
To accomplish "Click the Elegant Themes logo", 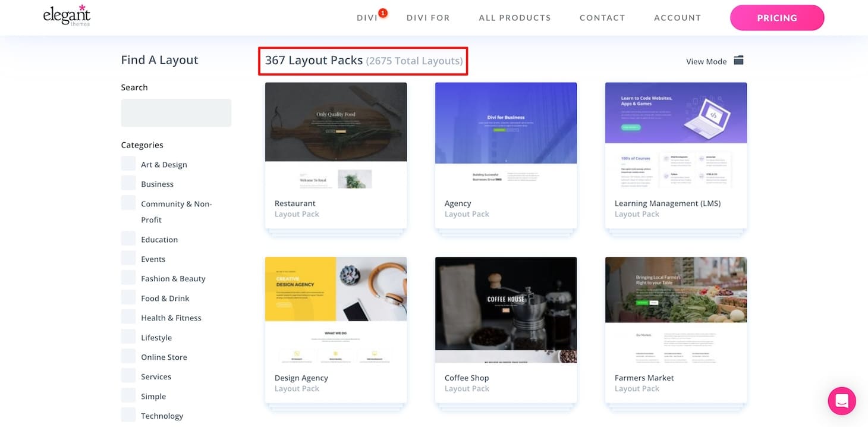I will pyautogui.click(x=67, y=17).
